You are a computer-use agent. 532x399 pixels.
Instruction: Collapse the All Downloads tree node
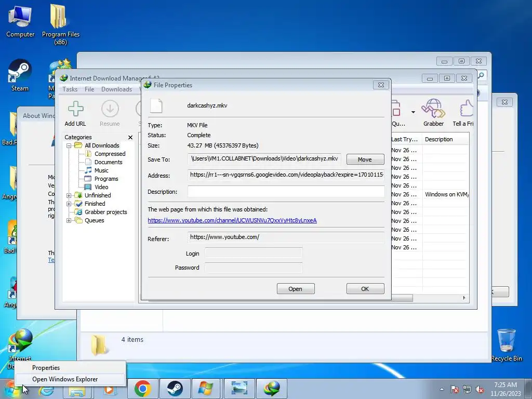(69, 145)
